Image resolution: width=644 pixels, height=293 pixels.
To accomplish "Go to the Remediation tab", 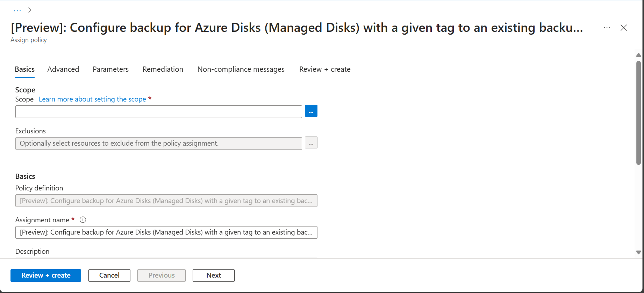I will pos(163,69).
